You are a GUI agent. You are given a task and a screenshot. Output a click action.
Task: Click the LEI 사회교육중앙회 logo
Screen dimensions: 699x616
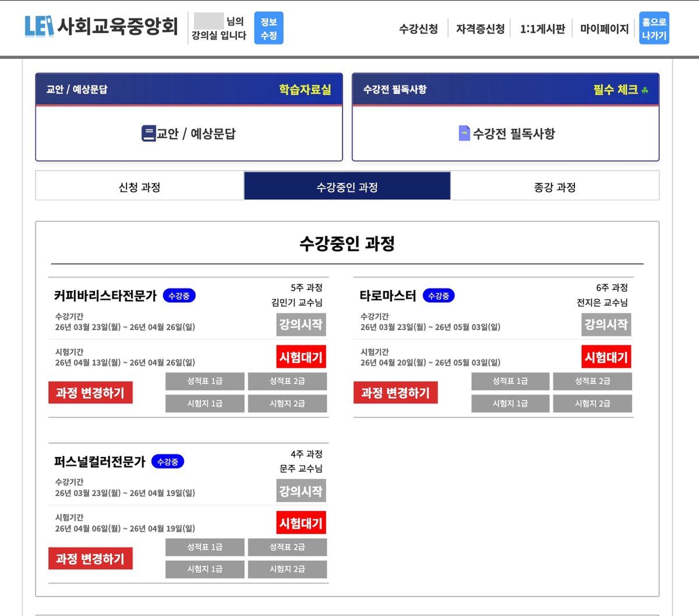click(x=101, y=26)
